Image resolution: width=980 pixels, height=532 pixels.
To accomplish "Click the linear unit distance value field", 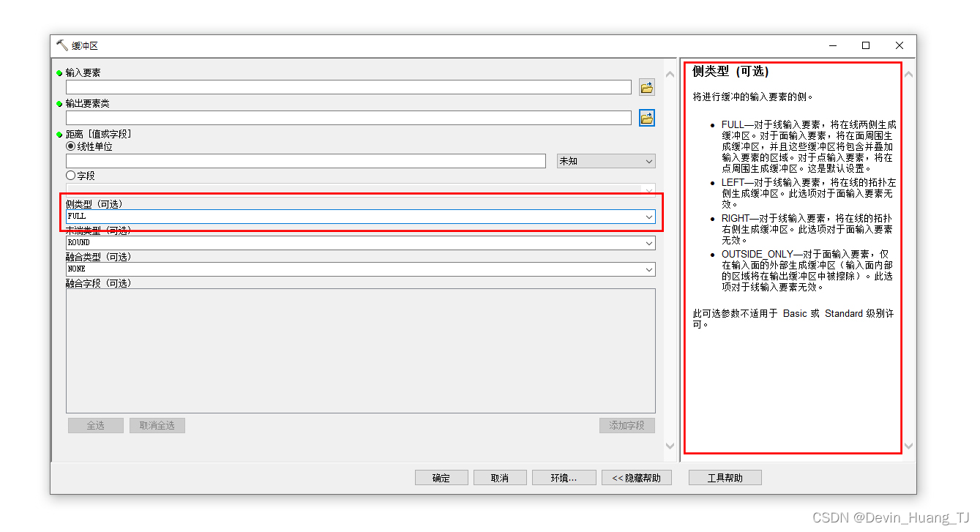I will (306, 161).
